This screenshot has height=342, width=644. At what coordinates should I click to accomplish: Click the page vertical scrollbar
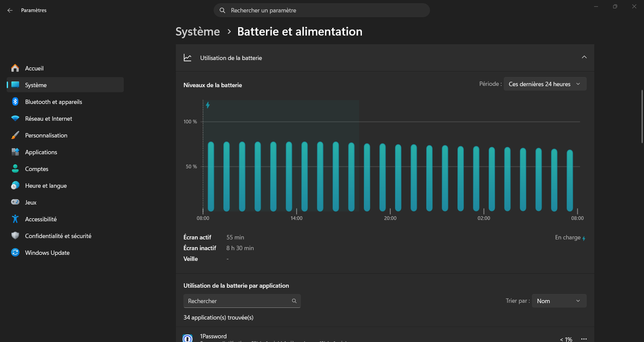[642, 116]
